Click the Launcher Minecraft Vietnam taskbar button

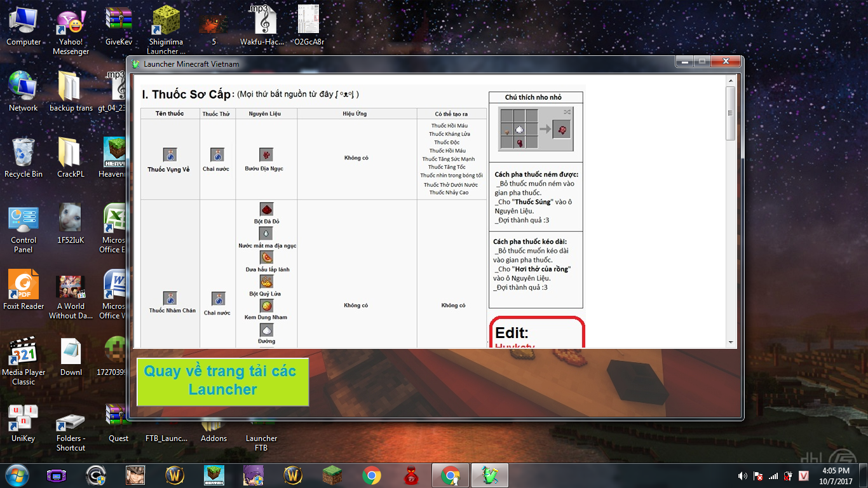tap(489, 475)
